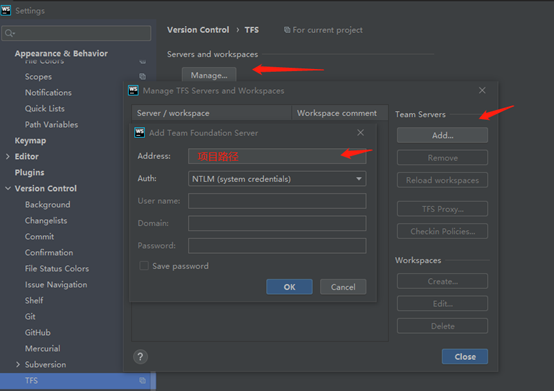Open Path Variables settings

pos(51,125)
